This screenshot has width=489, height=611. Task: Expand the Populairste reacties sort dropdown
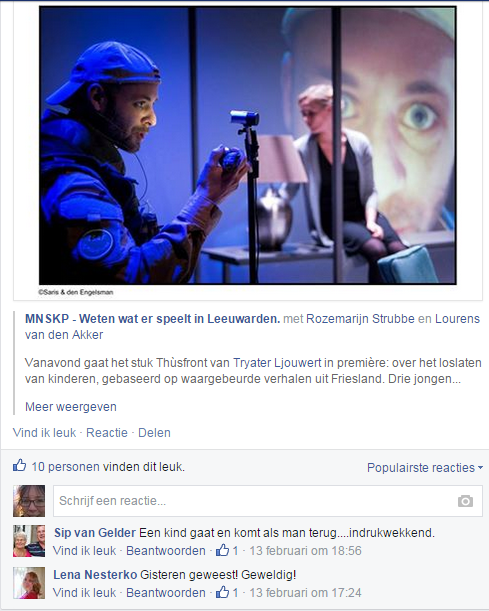click(x=425, y=467)
